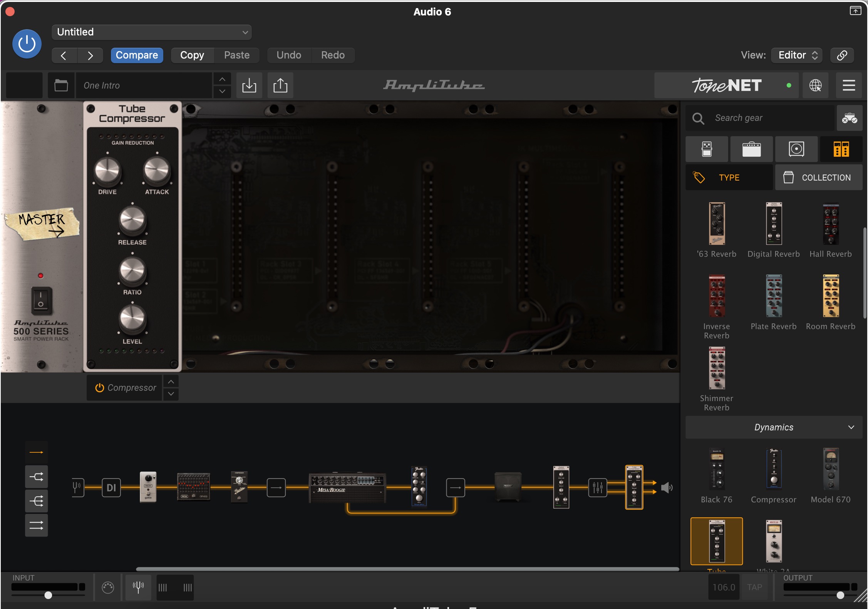Image resolution: width=868 pixels, height=609 pixels.
Task: Go to previous preset arrow
Action: [64, 55]
